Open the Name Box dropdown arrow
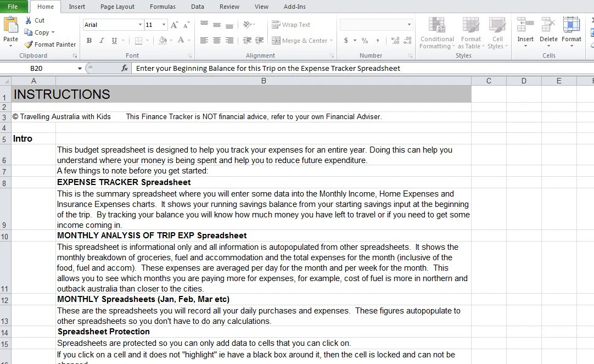594x364 pixels. point(80,69)
